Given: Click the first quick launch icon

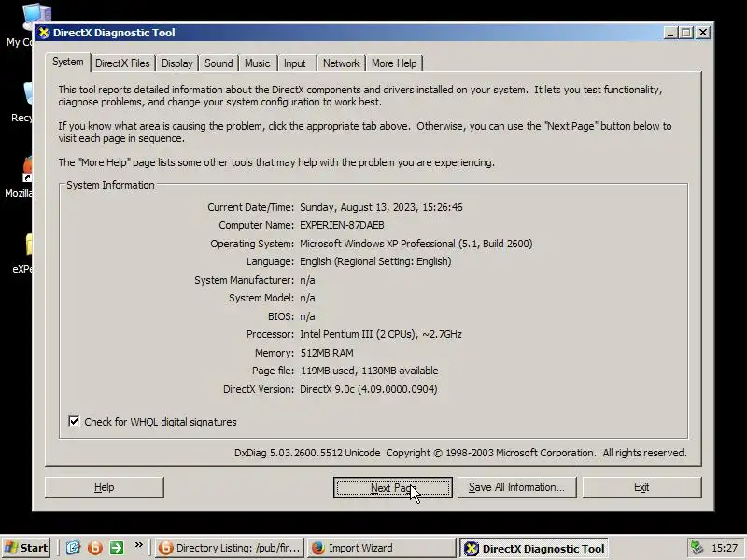Looking at the screenshot, I should pyautogui.click(x=73, y=548).
